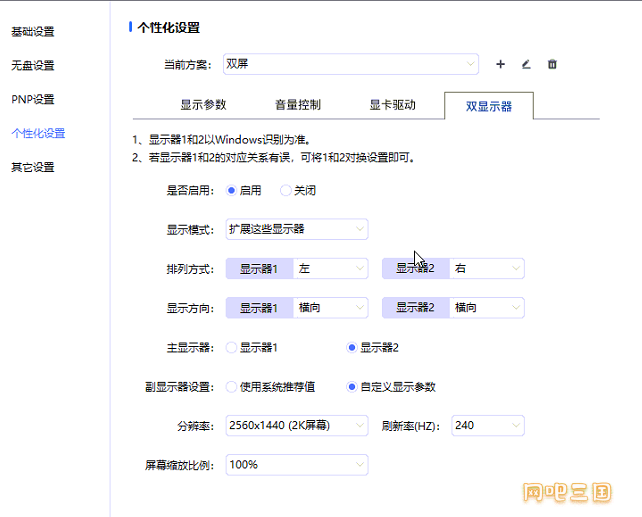
Task: Click 显示器1 label in 显示方向 row
Action: coord(259,308)
